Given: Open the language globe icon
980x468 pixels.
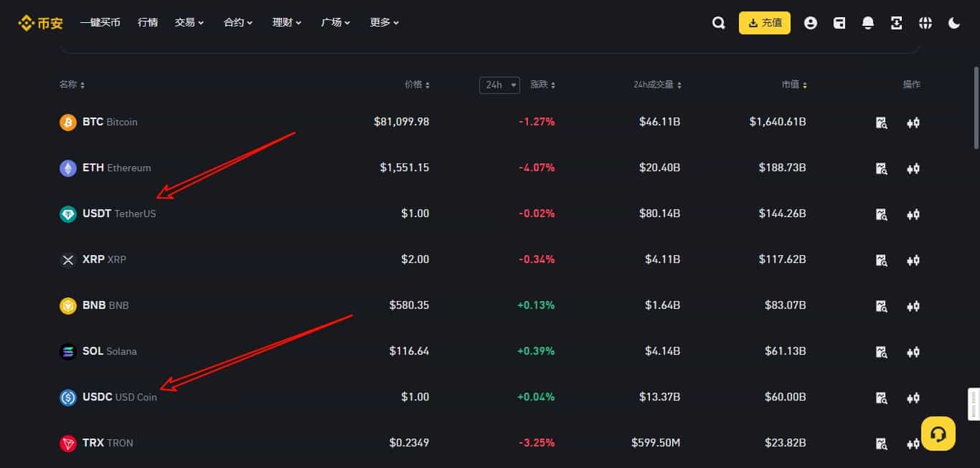Looking at the screenshot, I should [925, 22].
